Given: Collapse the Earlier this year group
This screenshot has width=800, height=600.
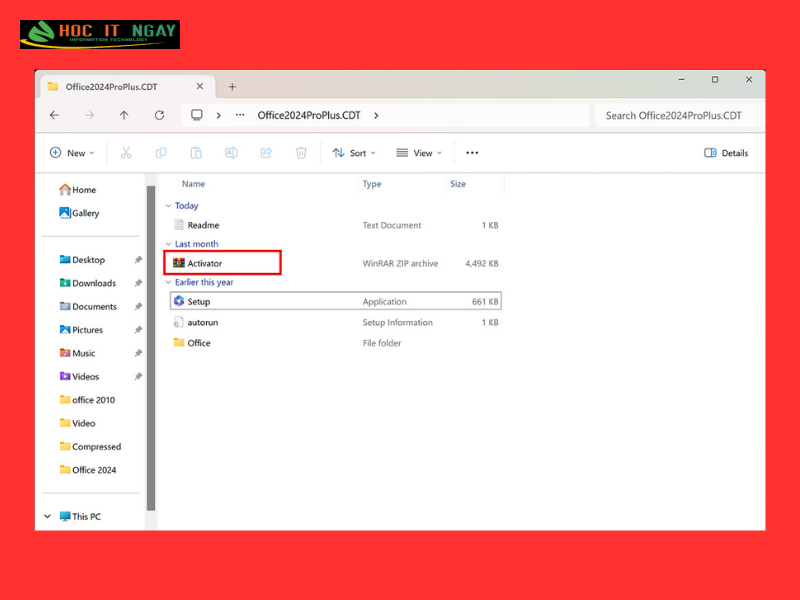Looking at the screenshot, I should [x=168, y=282].
